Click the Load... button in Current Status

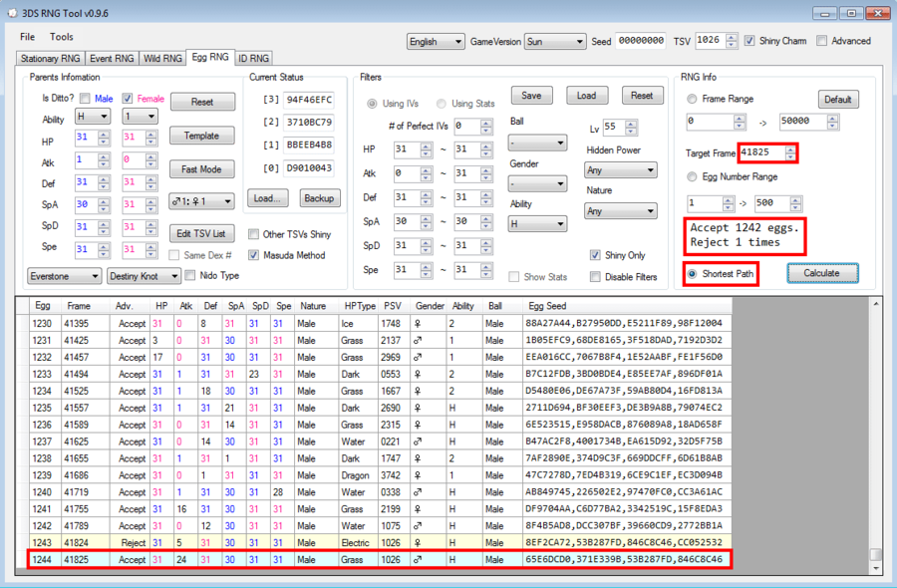click(268, 198)
